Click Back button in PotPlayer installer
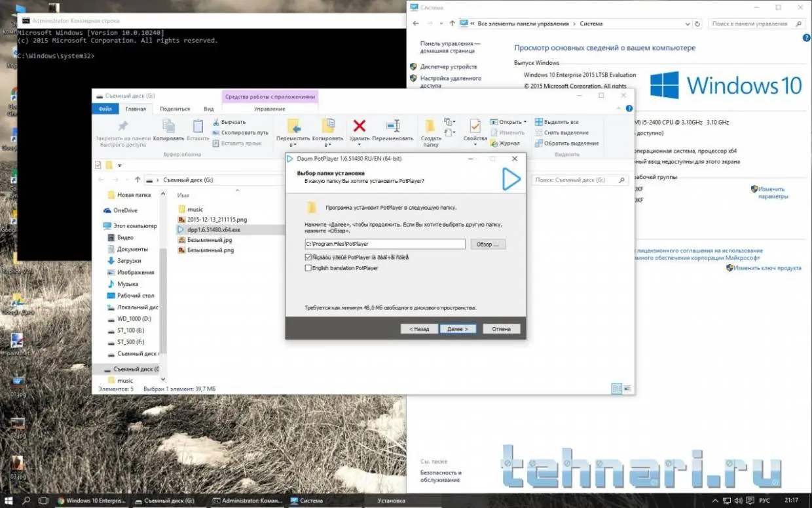This screenshot has width=812, height=508. [419, 329]
